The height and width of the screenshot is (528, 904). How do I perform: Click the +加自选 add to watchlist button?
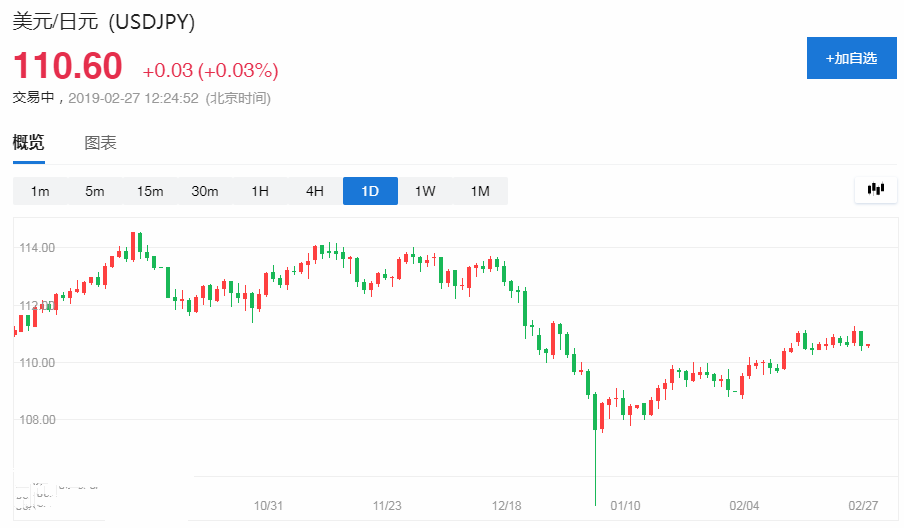point(851,58)
